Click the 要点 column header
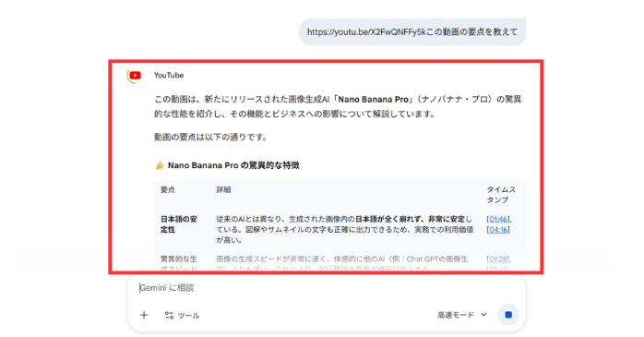This screenshot has height=337, width=644. (168, 189)
